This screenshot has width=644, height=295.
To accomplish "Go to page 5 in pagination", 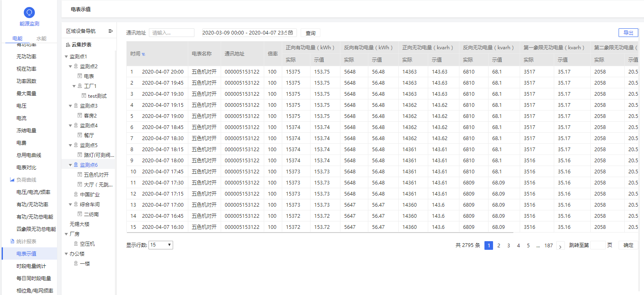I will coord(528,246).
